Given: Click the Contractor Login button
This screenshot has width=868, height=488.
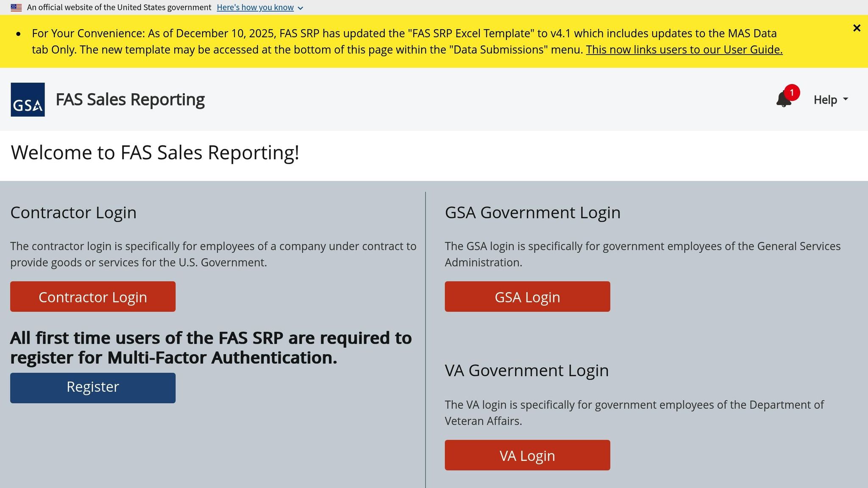Looking at the screenshot, I should pos(93,297).
